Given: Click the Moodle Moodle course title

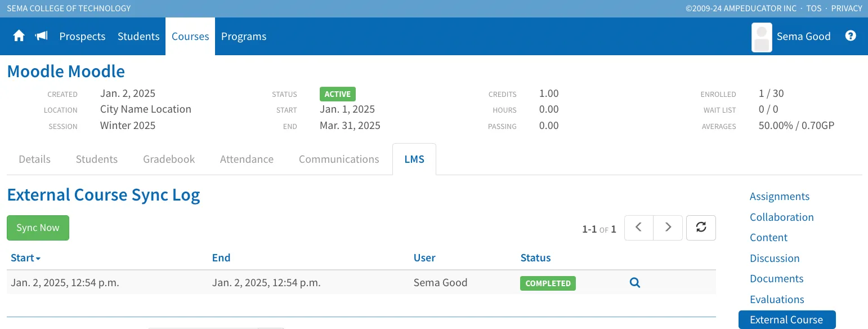Looking at the screenshot, I should tap(66, 72).
